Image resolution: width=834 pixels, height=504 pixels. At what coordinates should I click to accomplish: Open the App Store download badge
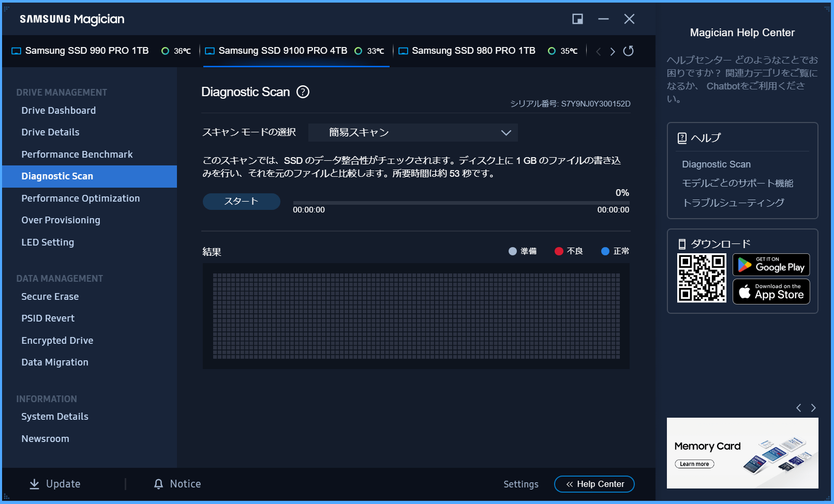(x=771, y=292)
